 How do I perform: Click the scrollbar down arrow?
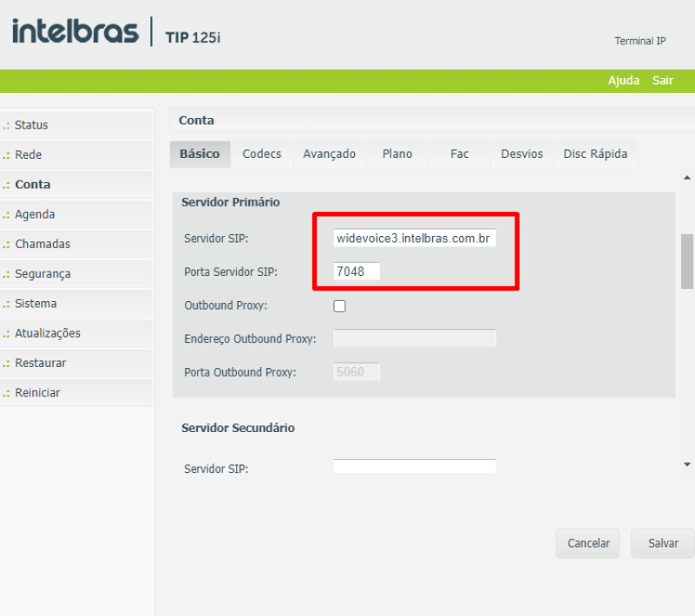tap(687, 464)
